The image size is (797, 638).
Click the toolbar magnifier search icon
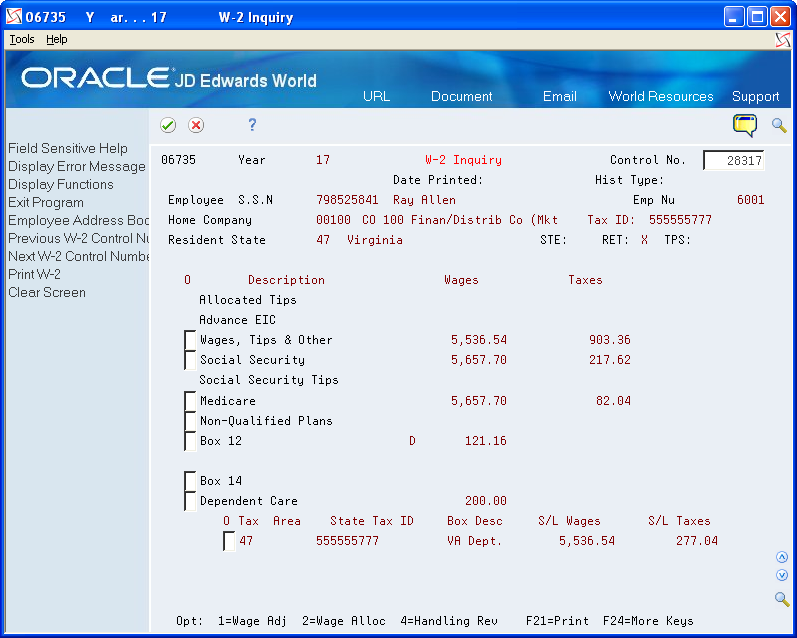click(779, 125)
